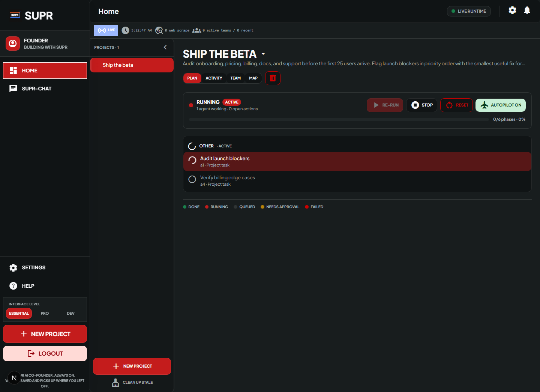Click the ACTIVE status badge
The image size is (540, 392).
tap(232, 102)
